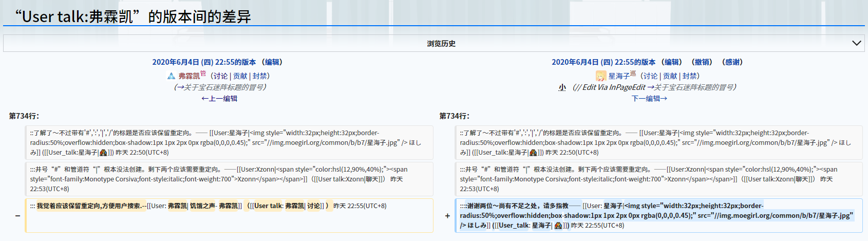Click the plus marker of added line
Viewport: 868px width, 241px height.
447,216
